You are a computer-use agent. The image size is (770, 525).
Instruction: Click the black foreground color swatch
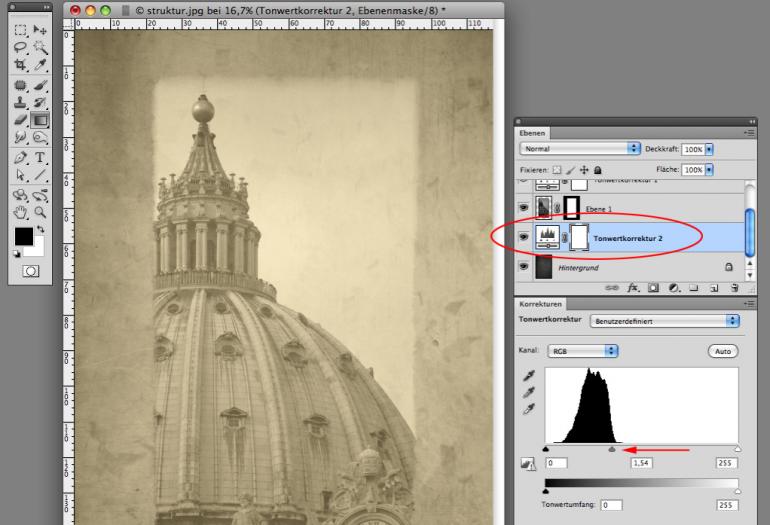[x=23, y=236]
